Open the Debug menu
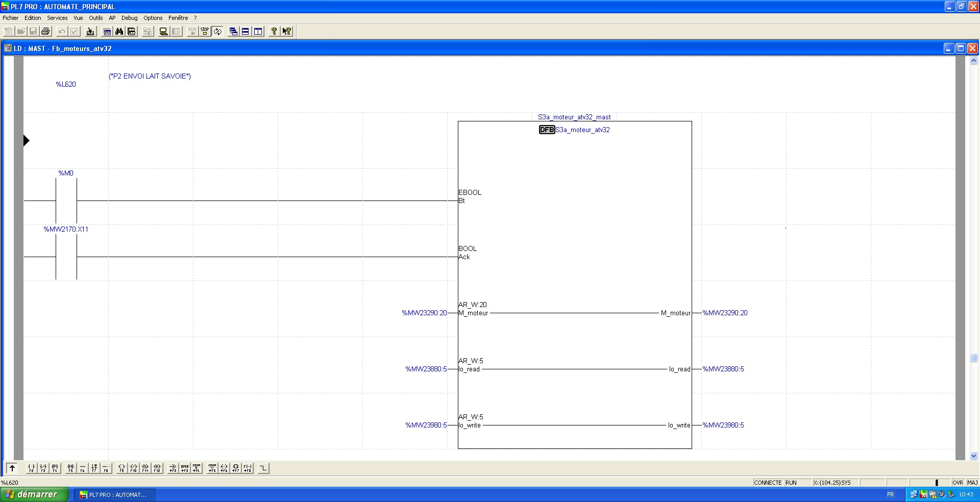The image size is (980, 502). [x=129, y=18]
